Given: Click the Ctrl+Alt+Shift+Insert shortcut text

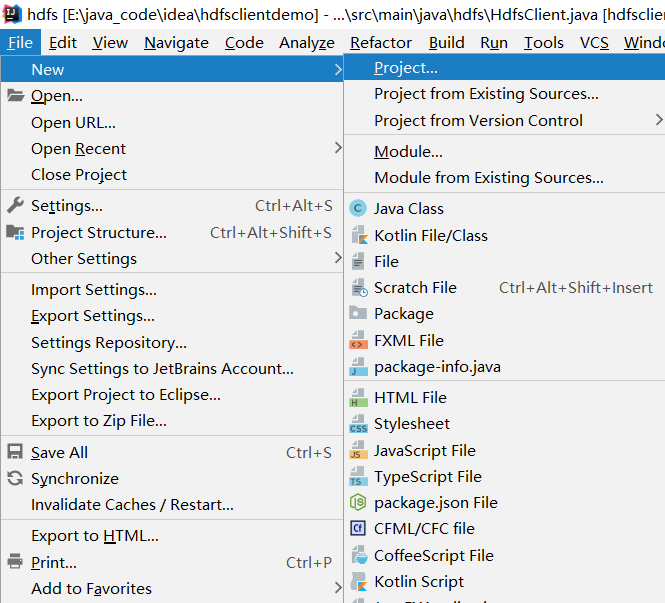Looking at the screenshot, I should pos(576,288).
